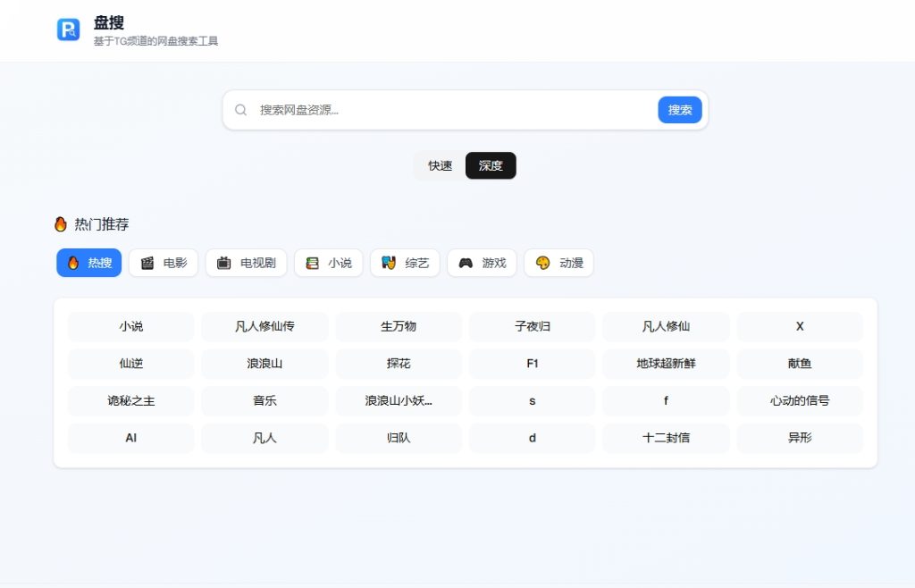
Task: Select the 热搜 category toggle
Action: click(88, 262)
